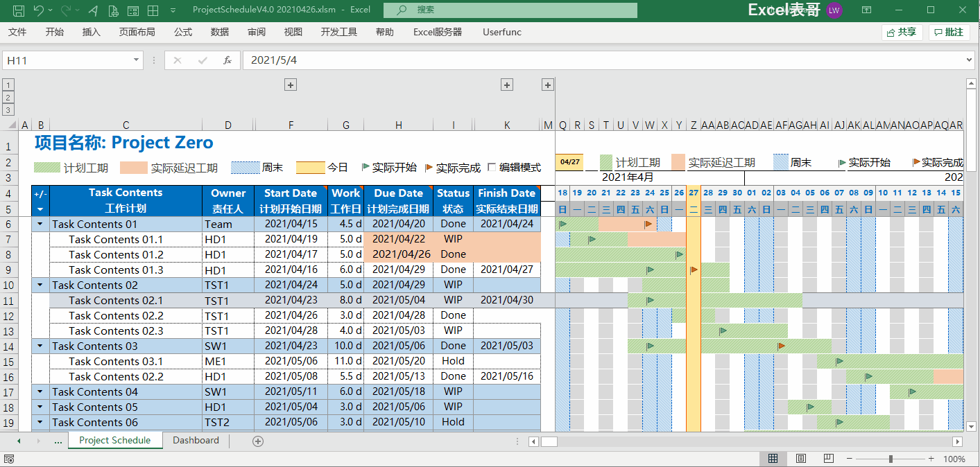The image size is (980, 467).
Task: Expand the column group above column K
Action: click(507, 85)
